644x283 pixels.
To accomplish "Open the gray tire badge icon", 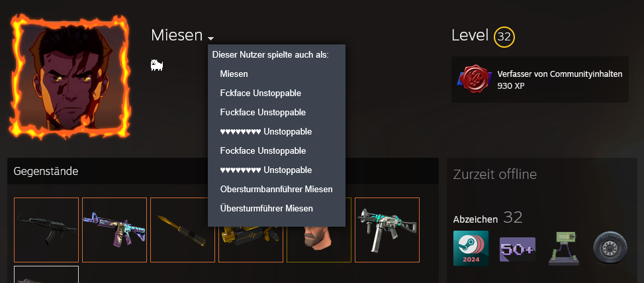I will 610,248.
